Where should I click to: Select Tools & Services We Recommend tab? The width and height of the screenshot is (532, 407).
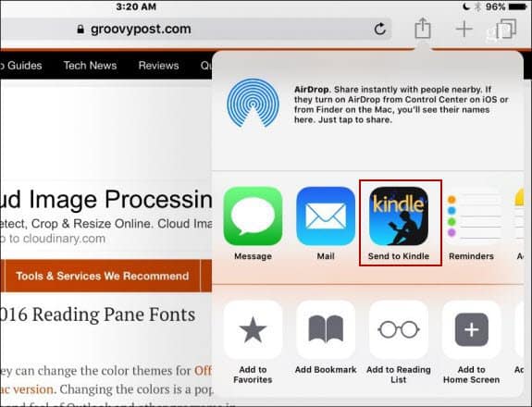103,276
